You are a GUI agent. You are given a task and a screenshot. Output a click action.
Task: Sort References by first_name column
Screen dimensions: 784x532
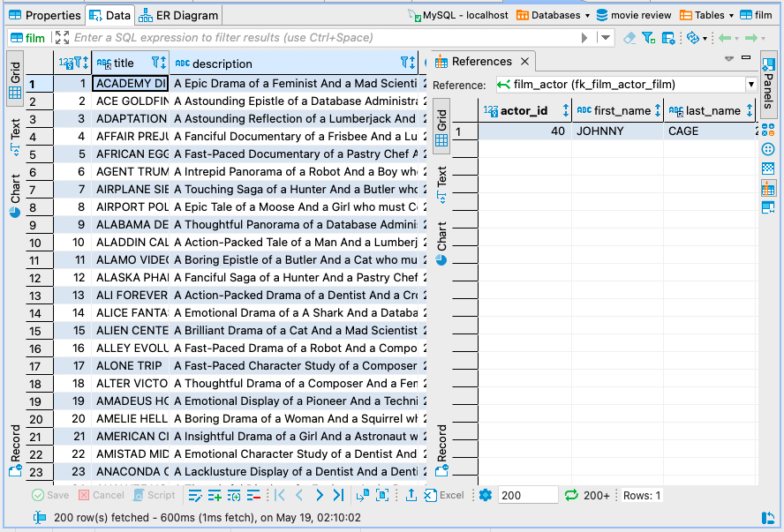pyautogui.click(x=658, y=110)
